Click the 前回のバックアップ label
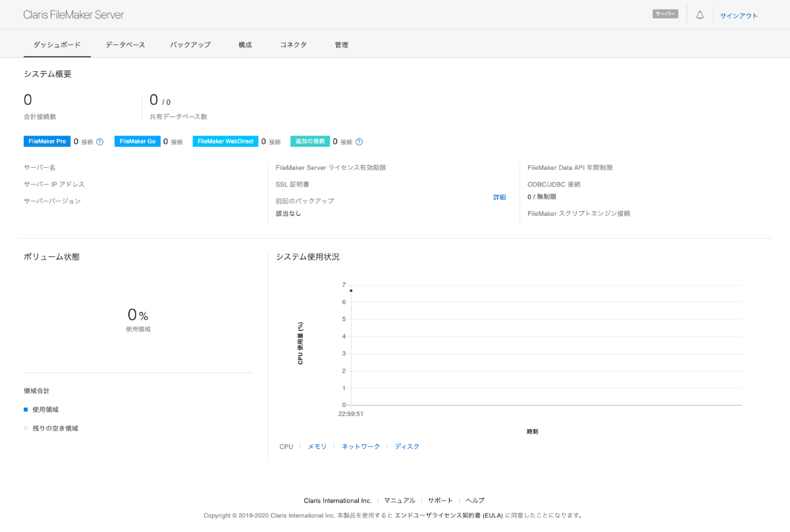The image size is (790, 532). click(305, 201)
